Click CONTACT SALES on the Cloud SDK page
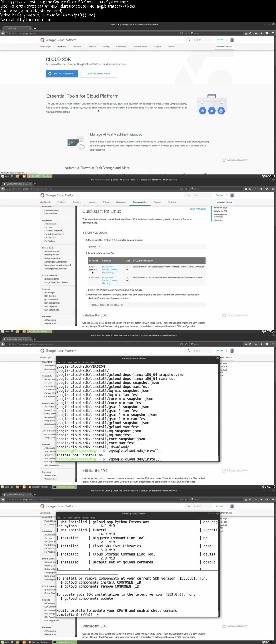Image resolution: width=276 pixels, height=644 pixels. click(224, 47)
